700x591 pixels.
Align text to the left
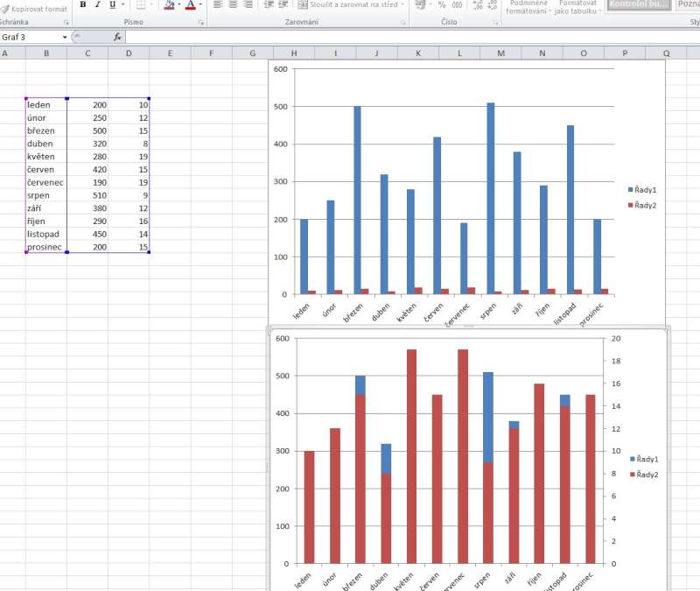218,4
